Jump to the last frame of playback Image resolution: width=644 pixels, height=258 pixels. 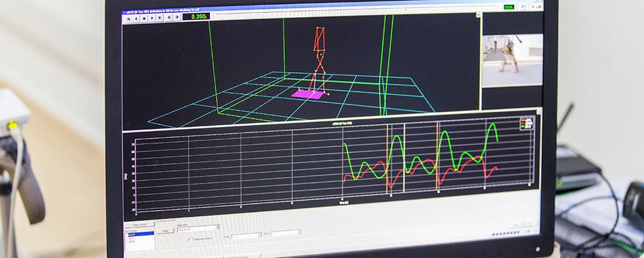[x=159, y=18]
